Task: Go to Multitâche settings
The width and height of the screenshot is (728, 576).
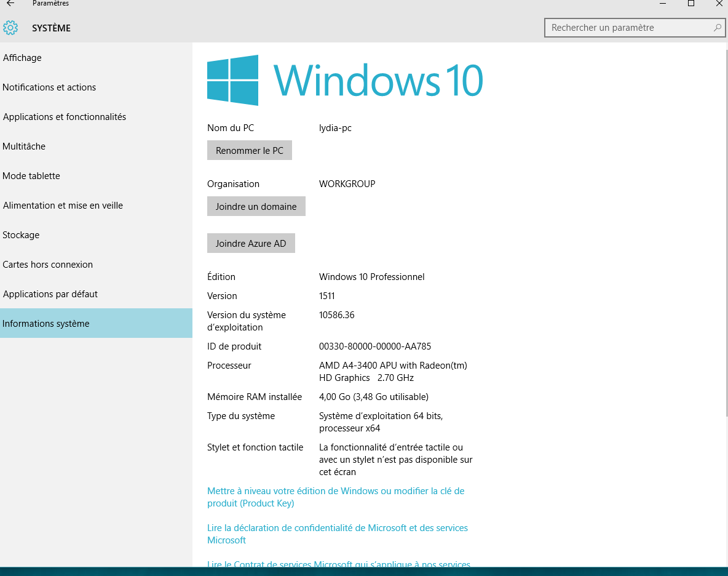Action: click(x=24, y=146)
